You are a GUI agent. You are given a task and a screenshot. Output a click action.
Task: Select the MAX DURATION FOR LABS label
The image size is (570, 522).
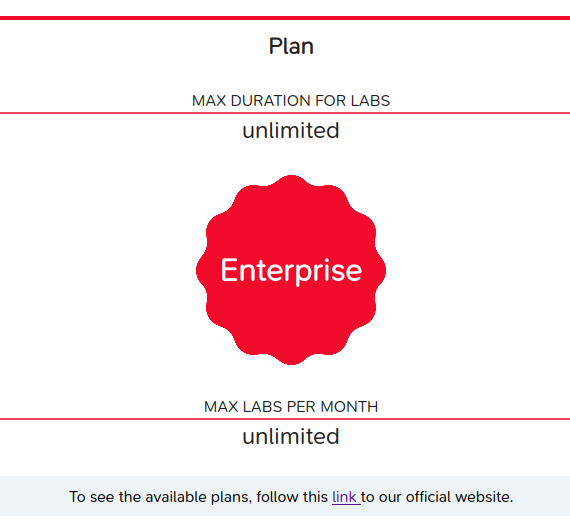(291, 101)
